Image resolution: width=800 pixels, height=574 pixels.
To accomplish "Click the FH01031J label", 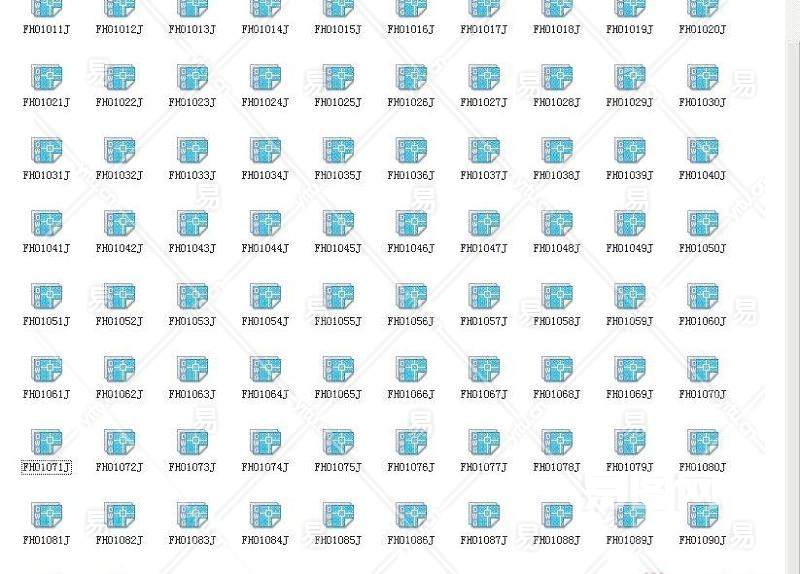I will (46, 176).
